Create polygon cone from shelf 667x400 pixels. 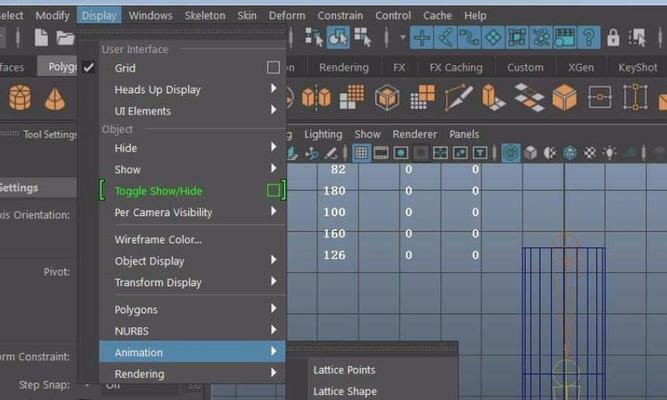click(55, 99)
